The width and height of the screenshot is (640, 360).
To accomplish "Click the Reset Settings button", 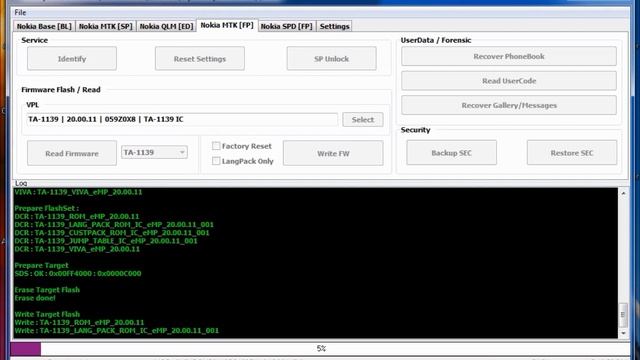I will pos(200,59).
